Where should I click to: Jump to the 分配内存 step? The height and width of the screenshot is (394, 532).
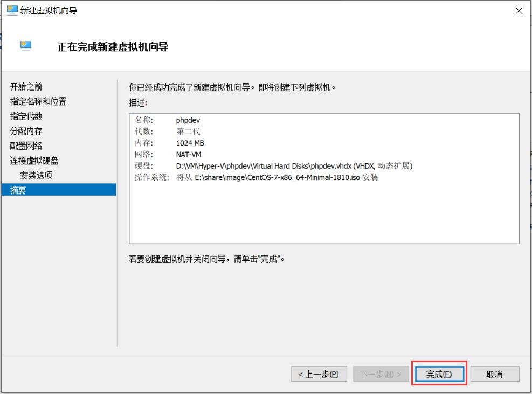pyautogui.click(x=26, y=131)
